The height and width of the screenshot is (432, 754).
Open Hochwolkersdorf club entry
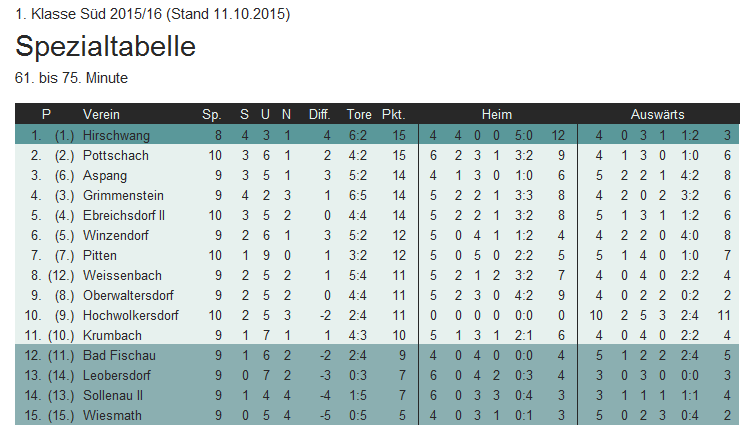pos(130,315)
